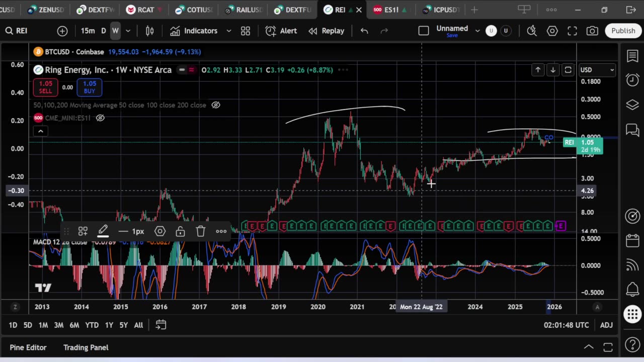Expand the manage layouts dropdown arrow
Screen dimensions: 644x362
tap(477, 31)
